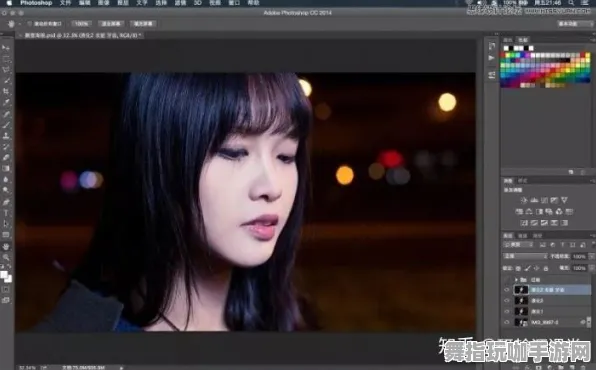Select the Lasso tool
Screen dimensions: 596x370
6,70
